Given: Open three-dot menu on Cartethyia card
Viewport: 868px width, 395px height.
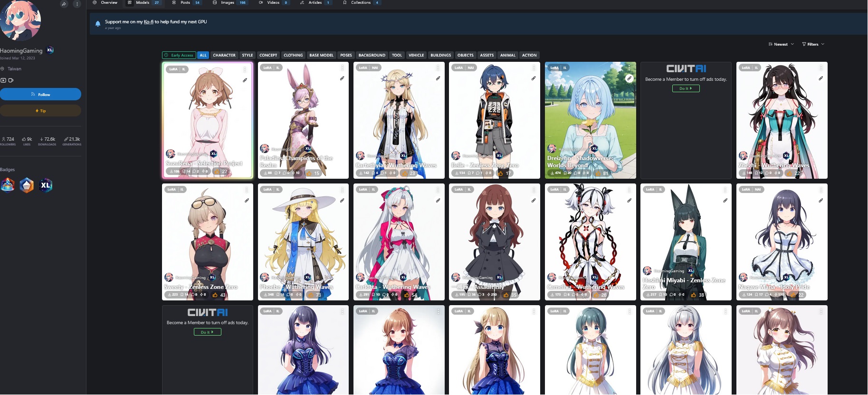Looking at the screenshot, I should point(438,67).
